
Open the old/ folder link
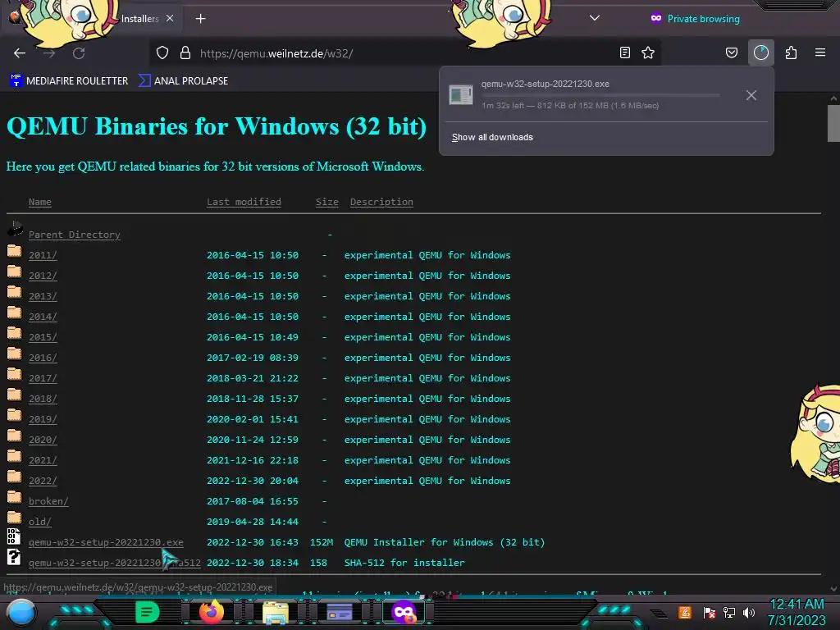point(40,522)
